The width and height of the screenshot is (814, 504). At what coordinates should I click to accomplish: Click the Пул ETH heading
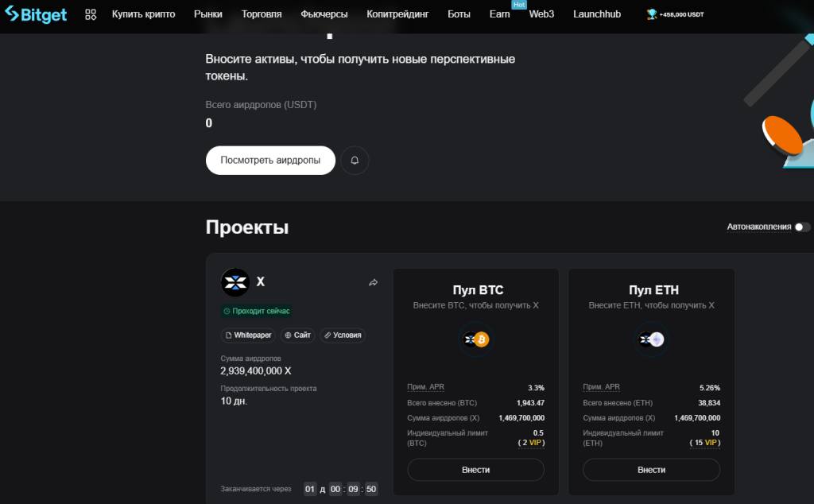coord(653,290)
